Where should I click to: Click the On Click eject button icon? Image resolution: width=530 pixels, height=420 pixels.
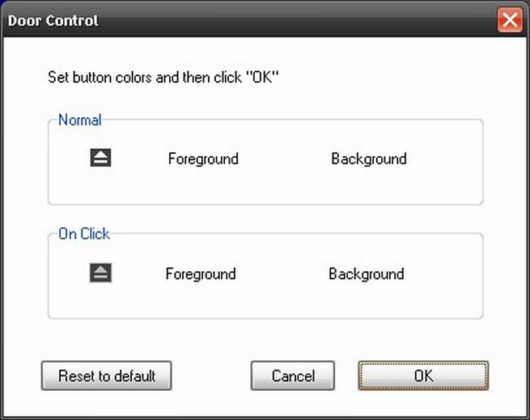(x=100, y=273)
